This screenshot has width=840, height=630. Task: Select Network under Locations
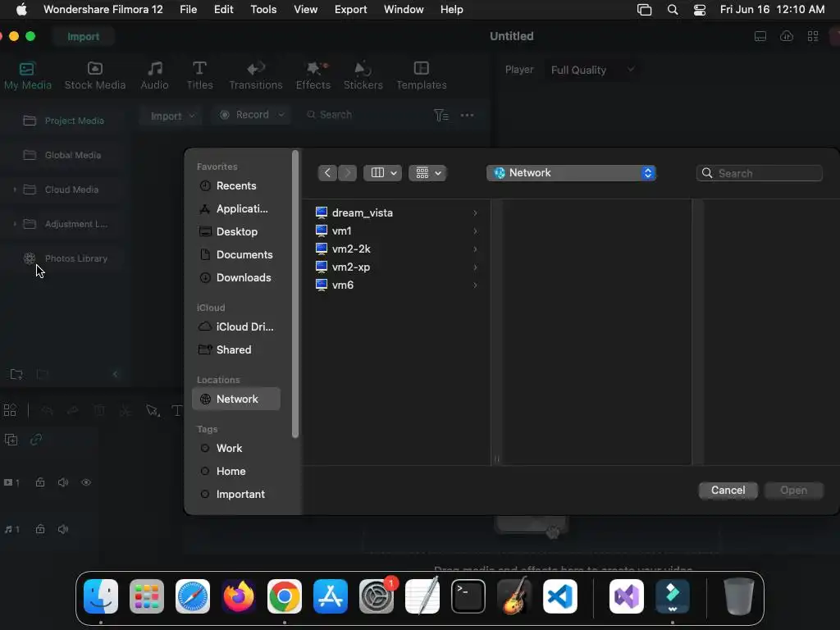tap(235, 399)
